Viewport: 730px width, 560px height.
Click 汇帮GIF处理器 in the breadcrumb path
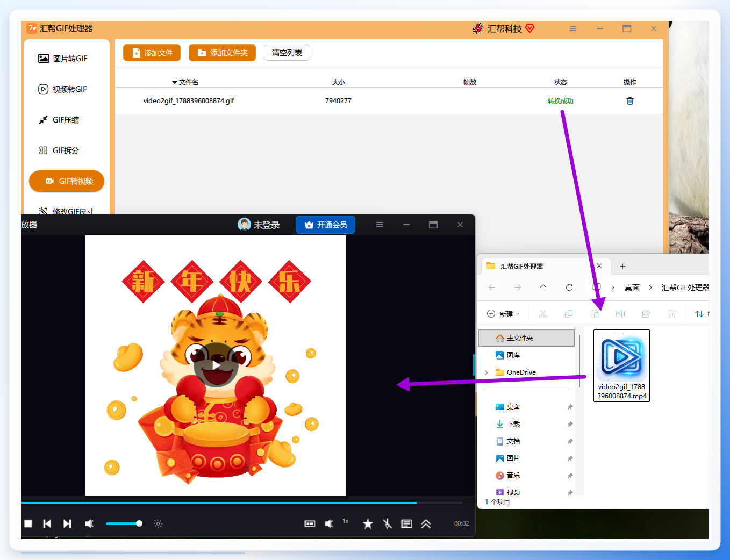[685, 288]
